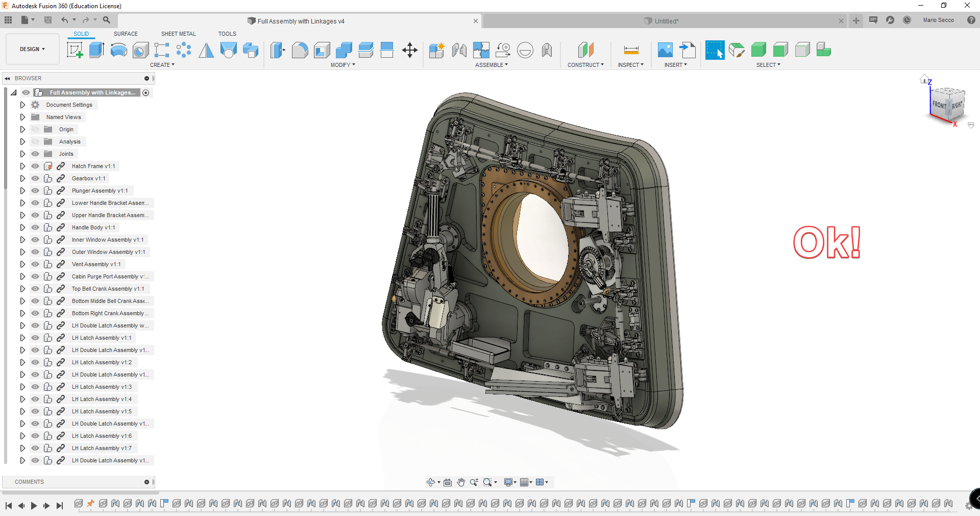The image size is (980, 516).
Task: Switch to the SURFACE tab
Action: [x=126, y=34]
